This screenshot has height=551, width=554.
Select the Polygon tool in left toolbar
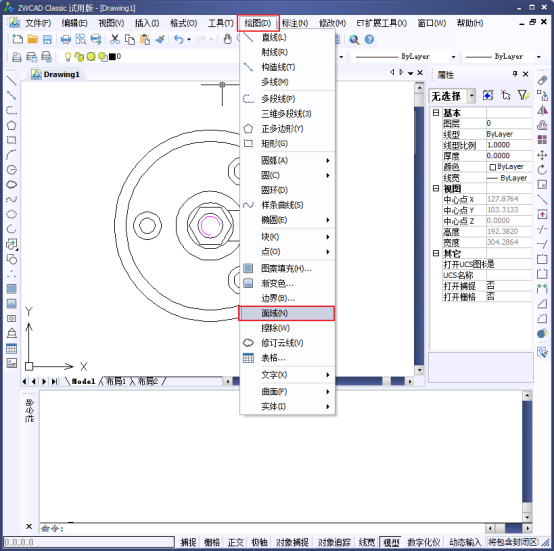pyautogui.click(x=11, y=125)
